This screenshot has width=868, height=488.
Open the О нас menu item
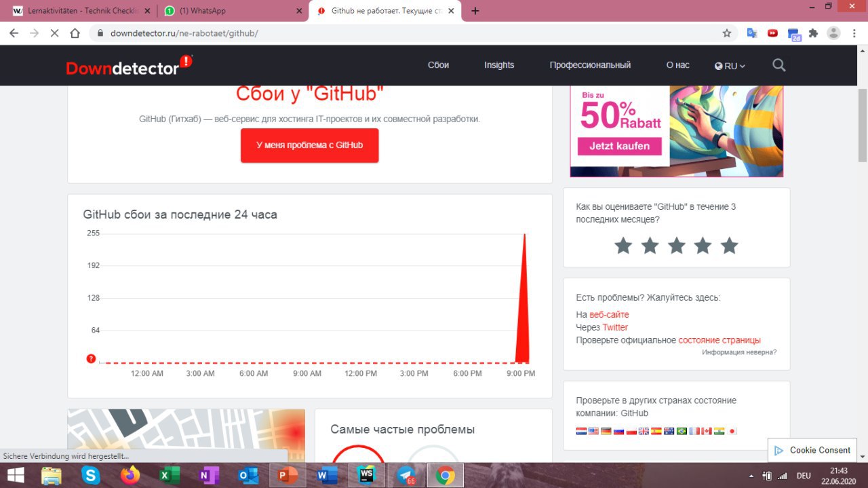pos(677,65)
